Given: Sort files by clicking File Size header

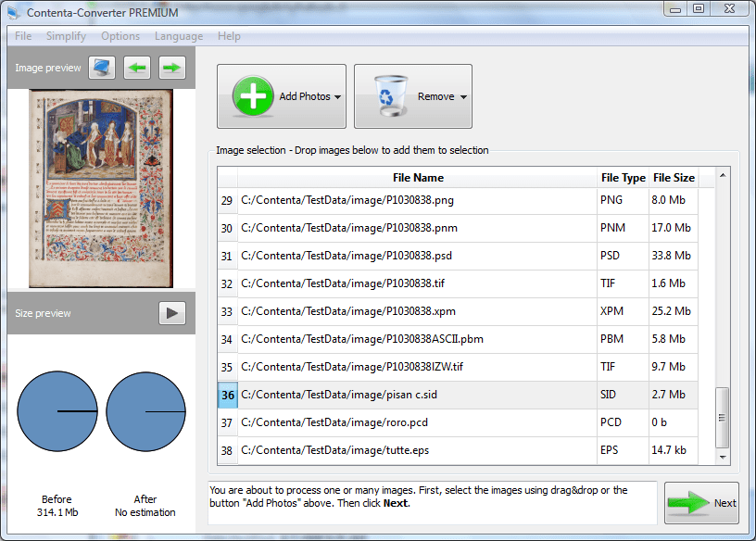Looking at the screenshot, I should coord(674,177).
